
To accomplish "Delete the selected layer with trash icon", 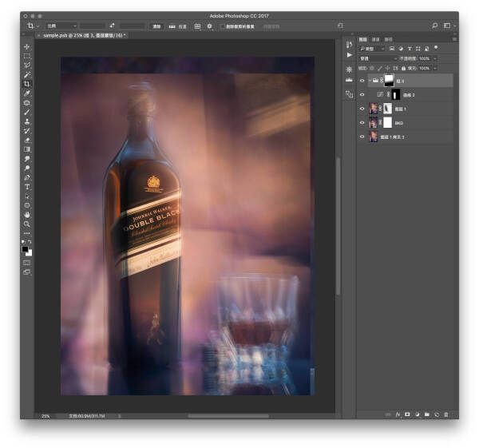I will [x=446, y=414].
